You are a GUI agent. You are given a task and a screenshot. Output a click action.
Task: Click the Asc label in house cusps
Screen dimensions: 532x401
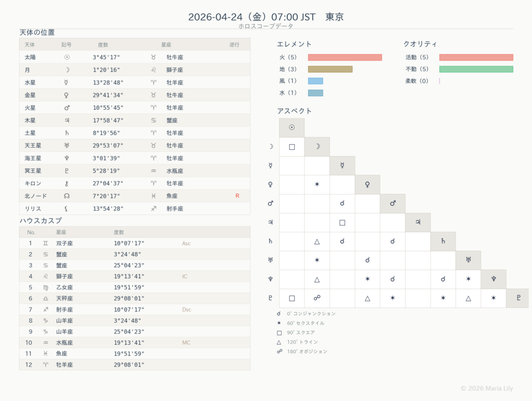point(187,243)
